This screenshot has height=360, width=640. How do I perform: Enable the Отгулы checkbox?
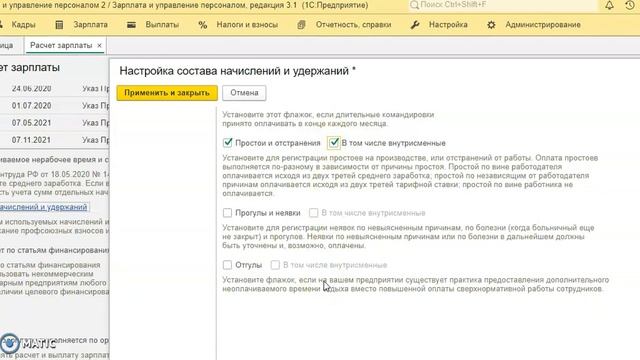[227, 265]
